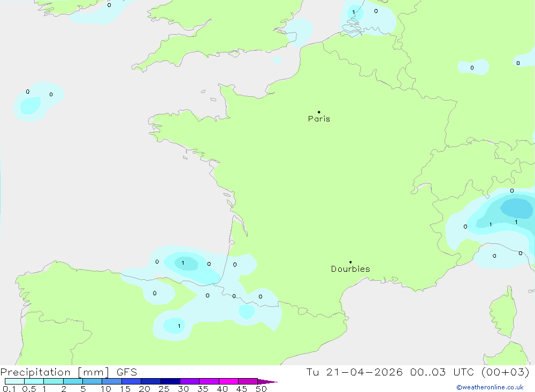Pick the blue legend swatch between 10 and 15
This screenshot has width=535, height=392.
click(x=112, y=381)
